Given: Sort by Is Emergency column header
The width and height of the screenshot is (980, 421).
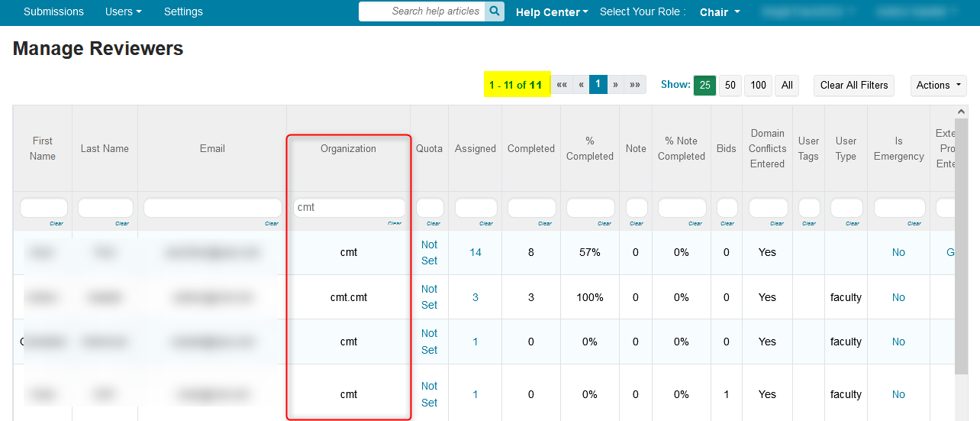Looking at the screenshot, I should 898,148.
